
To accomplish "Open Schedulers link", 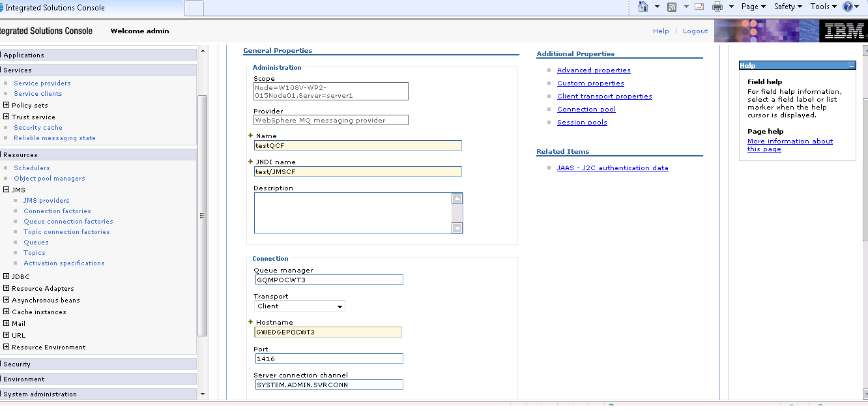I will click(x=32, y=168).
